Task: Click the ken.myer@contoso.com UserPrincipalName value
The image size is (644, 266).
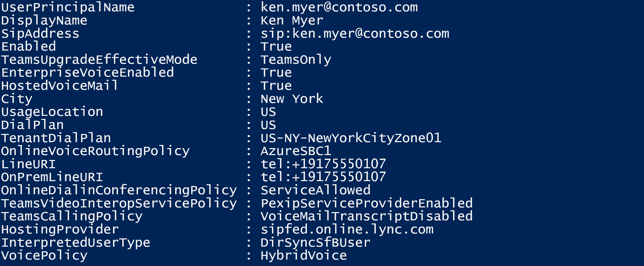Action: tap(339, 7)
